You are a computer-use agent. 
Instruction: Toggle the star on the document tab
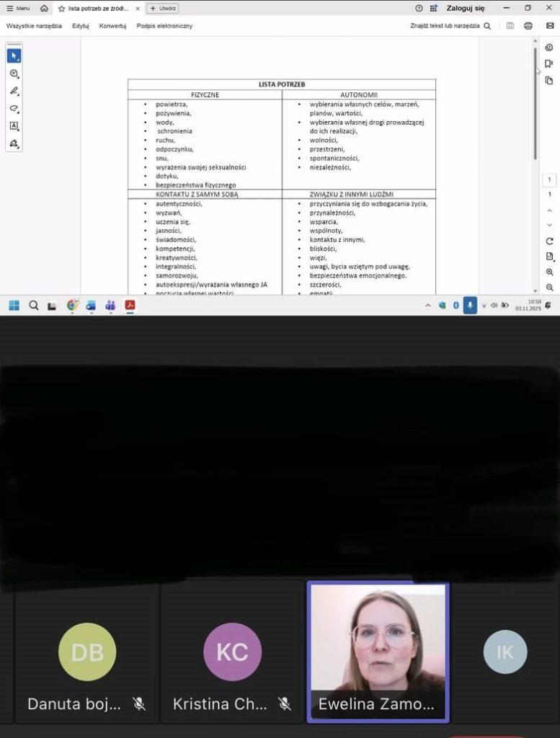tap(61, 9)
